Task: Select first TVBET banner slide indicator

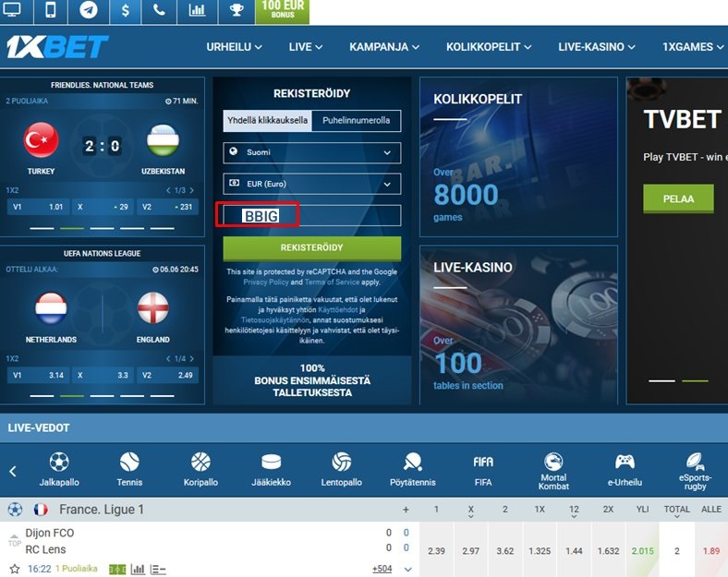Action: (x=661, y=381)
